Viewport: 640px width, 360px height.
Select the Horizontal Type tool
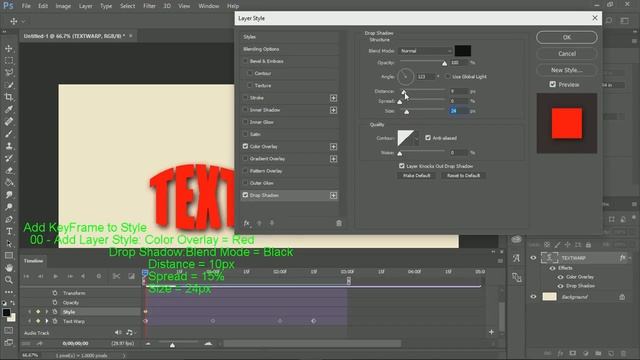tap(9, 231)
